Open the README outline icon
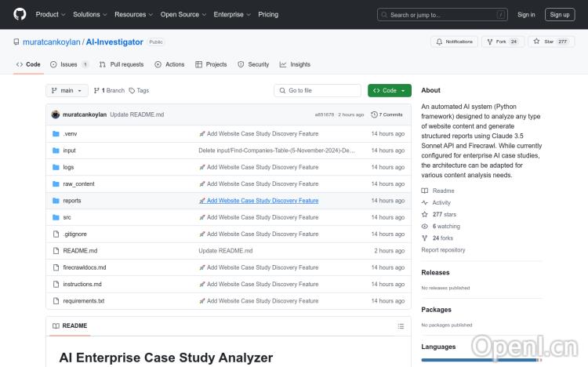Image resolution: width=588 pixels, height=367 pixels. [x=403, y=325]
